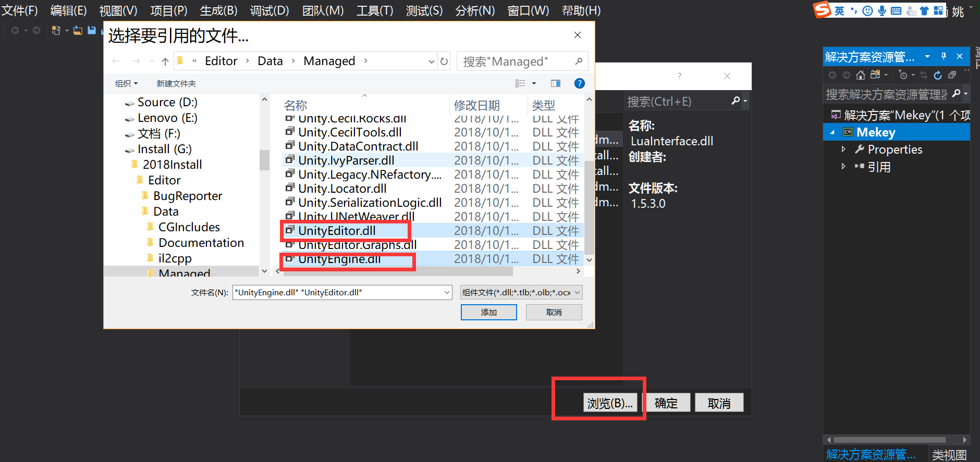Expand the 引用 references node
This screenshot has height=462, width=980.
[843, 167]
